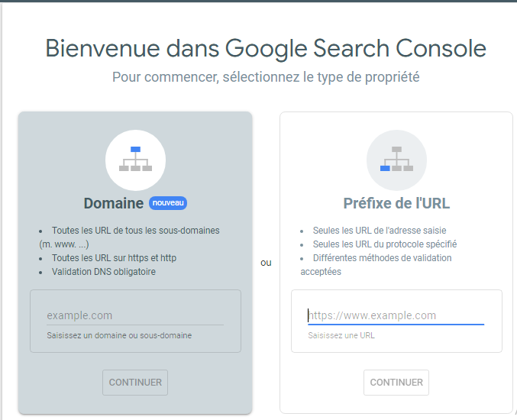Screen dimensions: 517x420
Task: Click 'Seules les URL du protocole spécifié'
Action: point(385,244)
